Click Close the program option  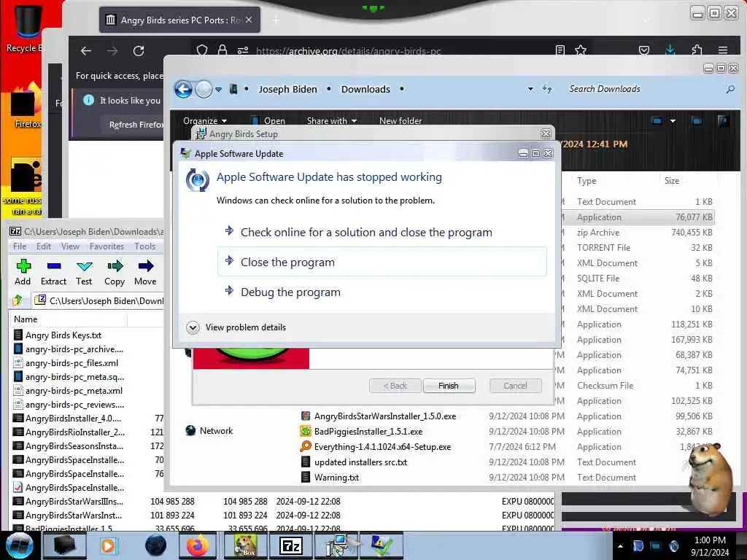pos(382,262)
